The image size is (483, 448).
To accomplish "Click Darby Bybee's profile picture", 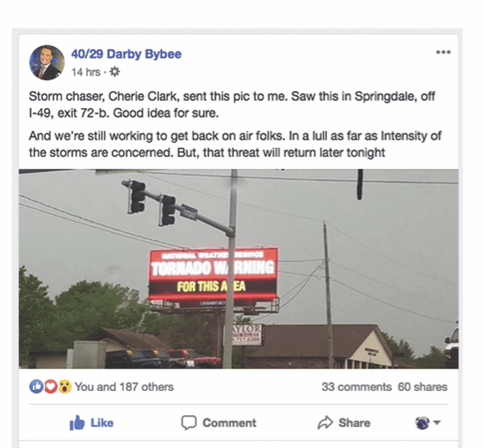I will [x=46, y=62].
